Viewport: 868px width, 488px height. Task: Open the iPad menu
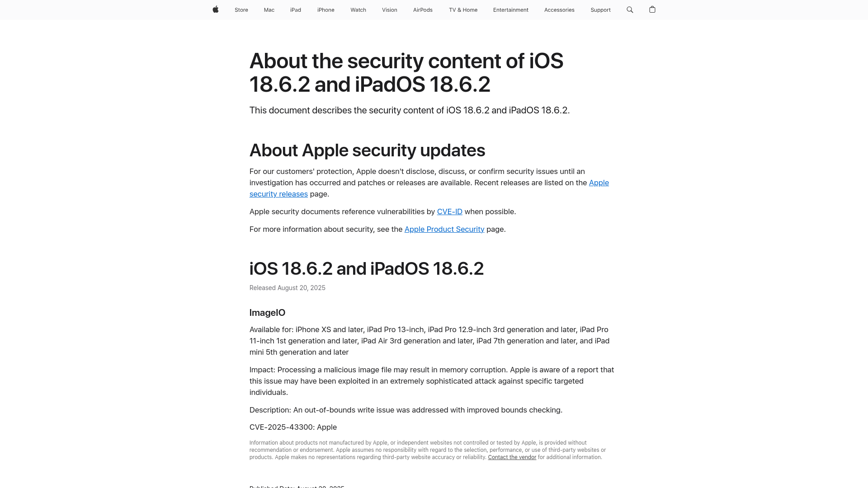(x=296, y=10)
